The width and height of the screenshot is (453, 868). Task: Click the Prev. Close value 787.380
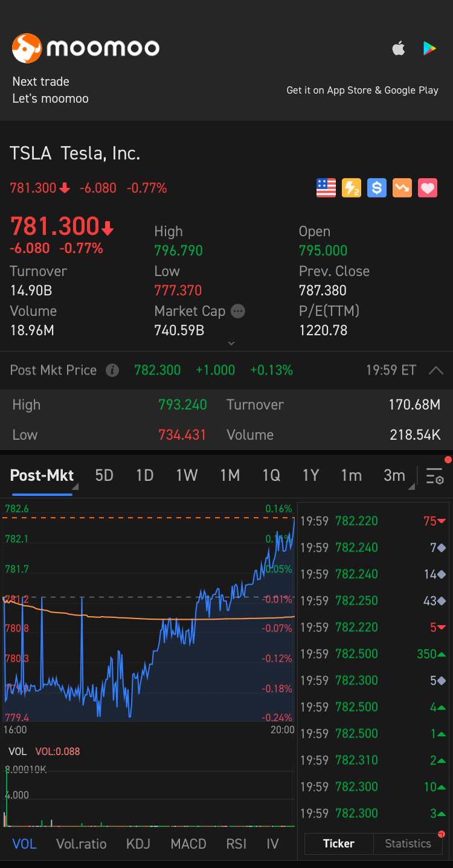323,291
